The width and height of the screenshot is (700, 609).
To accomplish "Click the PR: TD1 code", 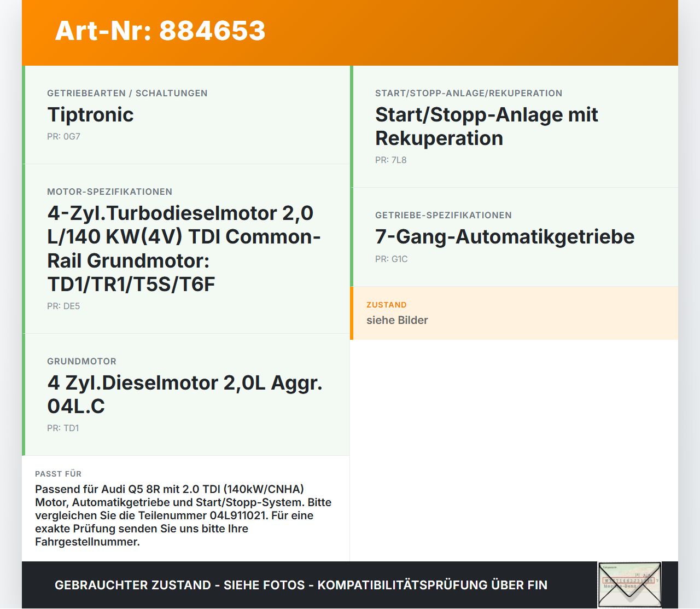I will click(x=63, y=428).
